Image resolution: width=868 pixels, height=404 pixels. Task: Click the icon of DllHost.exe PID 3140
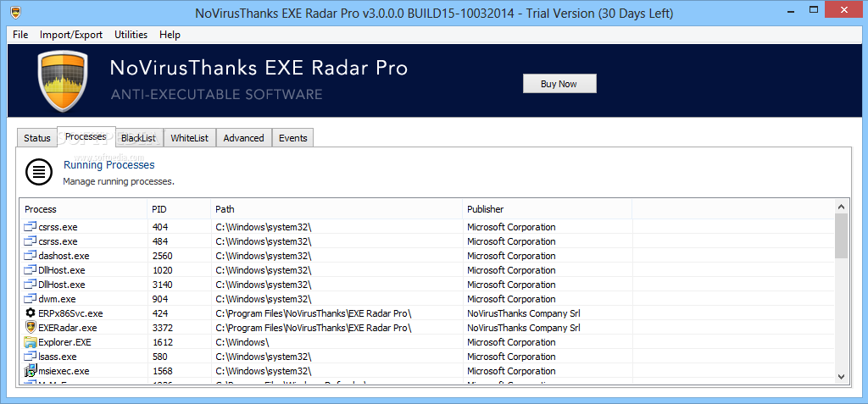[30, 285]
